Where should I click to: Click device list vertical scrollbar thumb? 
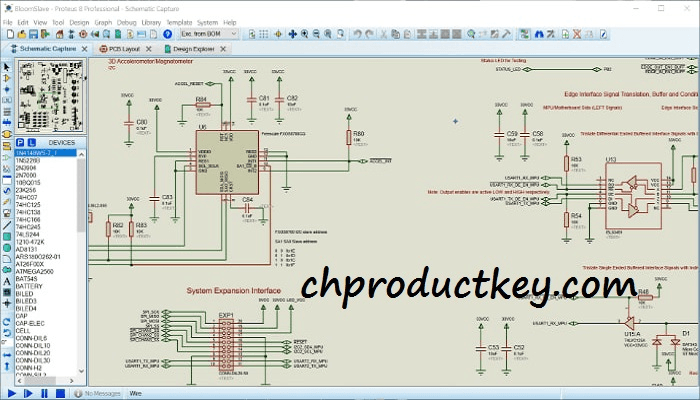[x=81, y=195]
